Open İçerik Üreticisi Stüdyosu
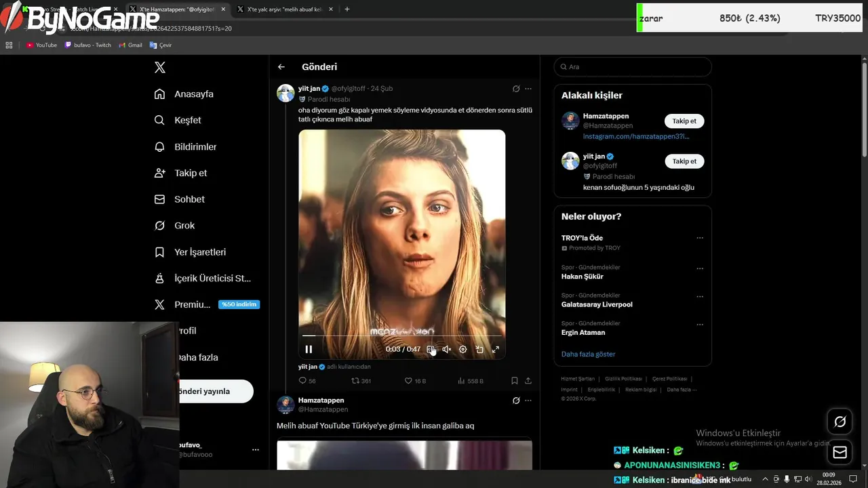 click(x=203, y=278)
